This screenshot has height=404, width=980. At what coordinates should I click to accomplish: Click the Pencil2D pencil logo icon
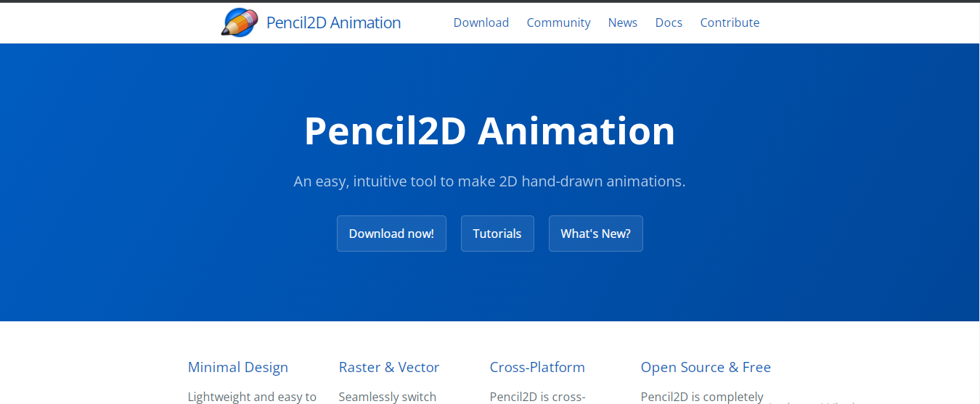[x=240, y=22]
